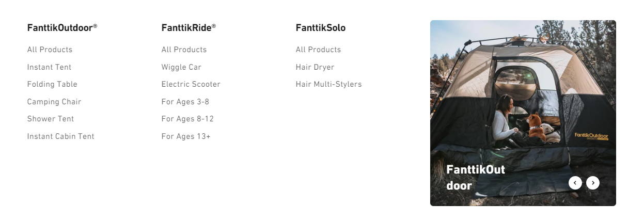Open the FanttikOutdoor tent promo image
The height and width of the screenshot is (220, 644).
tap(523, 103)
